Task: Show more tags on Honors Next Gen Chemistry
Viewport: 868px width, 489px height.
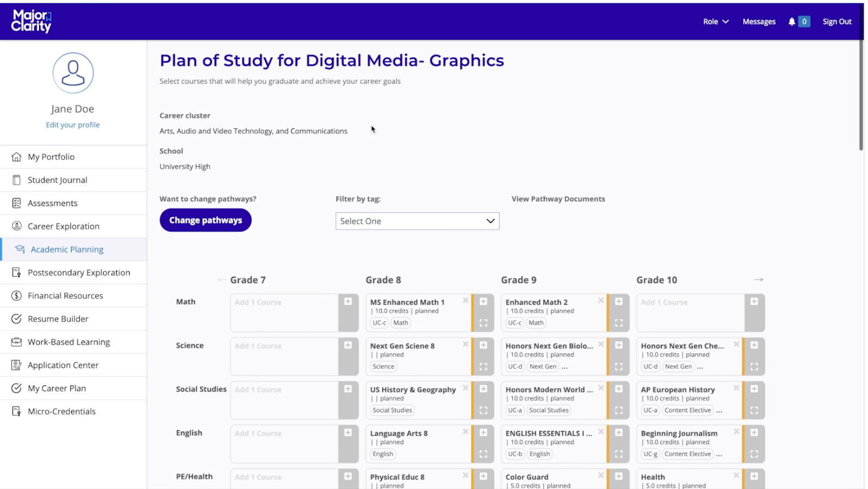Action: tap(700, 367)
